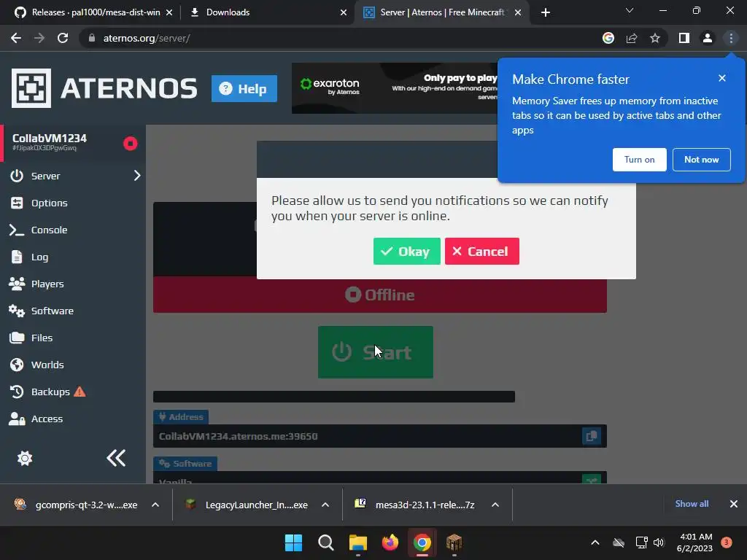Open Windows taskbar Search

click(326, 542)
